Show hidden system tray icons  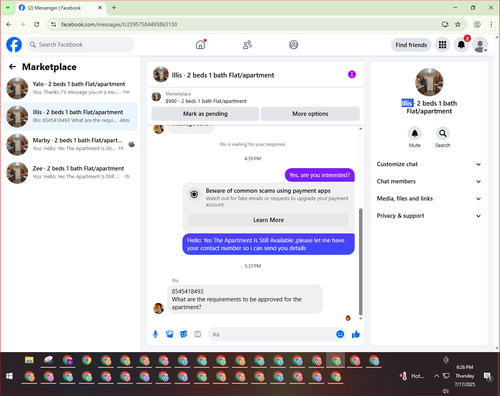click(x=436, y=376)
